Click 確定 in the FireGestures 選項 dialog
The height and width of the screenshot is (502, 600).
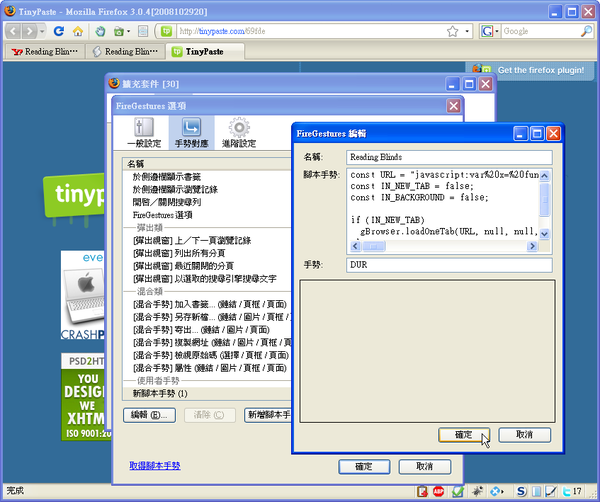pos(364,467)
